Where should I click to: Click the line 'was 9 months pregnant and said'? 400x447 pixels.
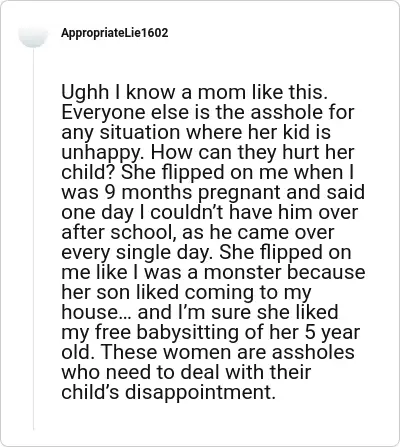(213, 192)
